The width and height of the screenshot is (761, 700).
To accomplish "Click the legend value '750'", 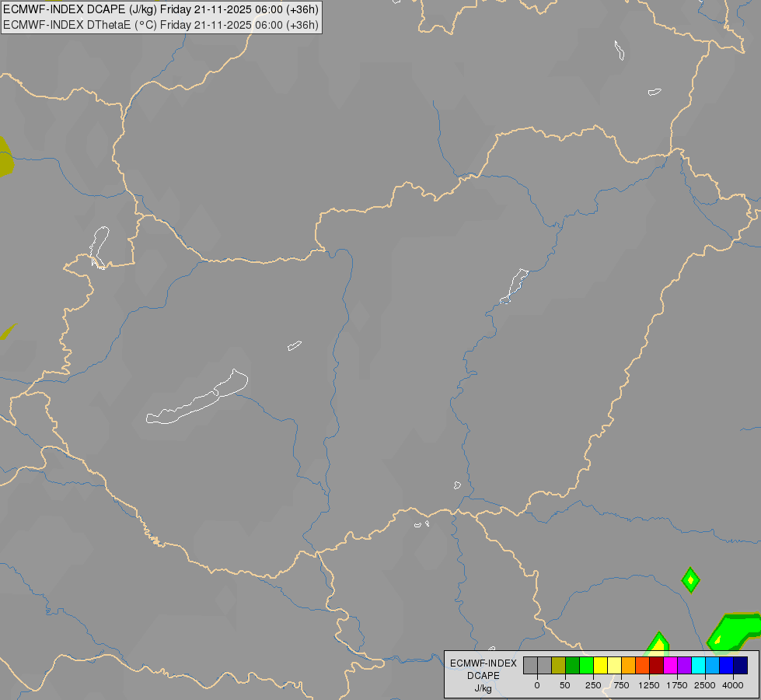I will coord(621,685).
